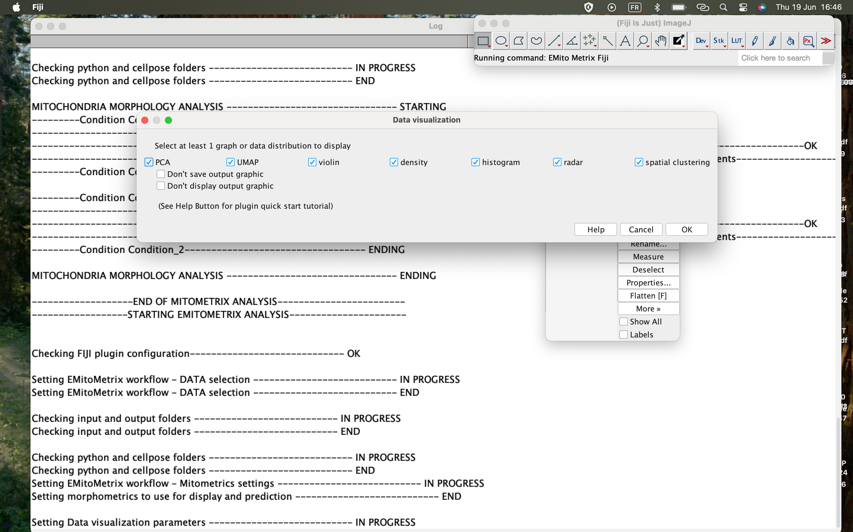Uncheck the radar checkbox
Viewport: 853px width, 532px height.
[557, 162]
